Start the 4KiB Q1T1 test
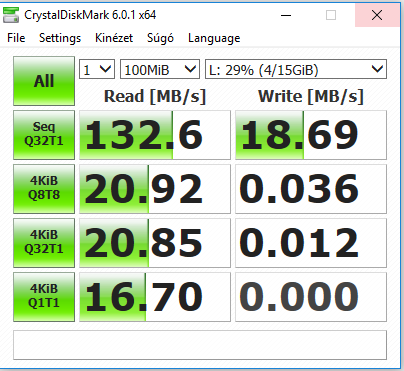 pos(44,297)
